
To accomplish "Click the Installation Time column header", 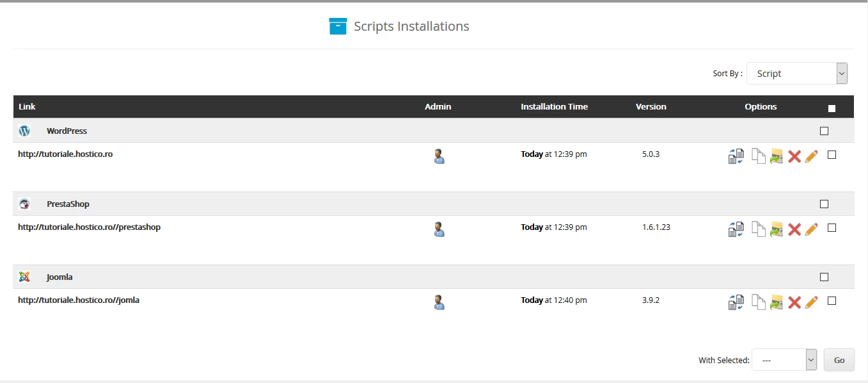I will point(554,107).
